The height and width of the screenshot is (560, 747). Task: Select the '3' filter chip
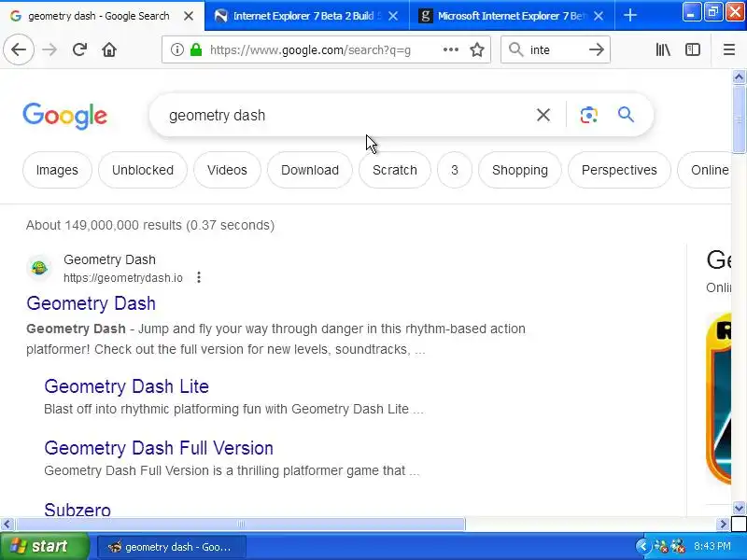point(455,170)
